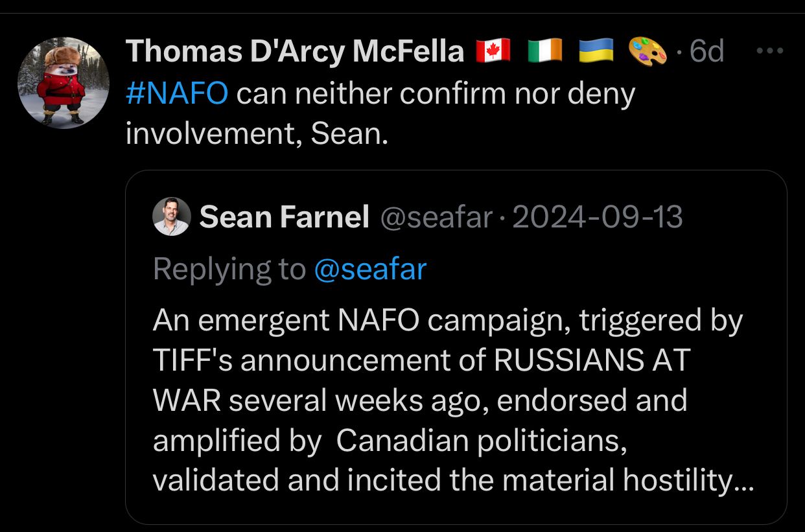Click Thomas D'Arcy McFella's display name
This screenshot has height=532, width=805.
pos(293,50)
